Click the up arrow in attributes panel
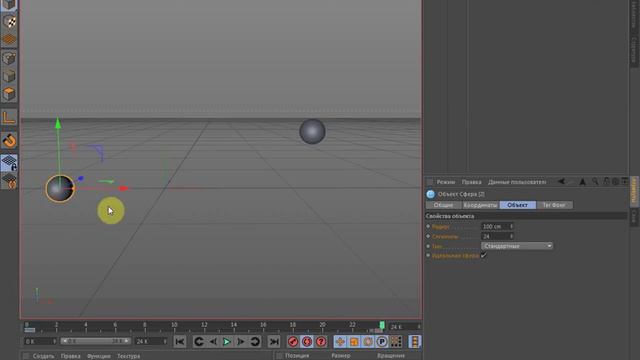The height and width of the screenshot is (360, 640). [x=582, y=182]
